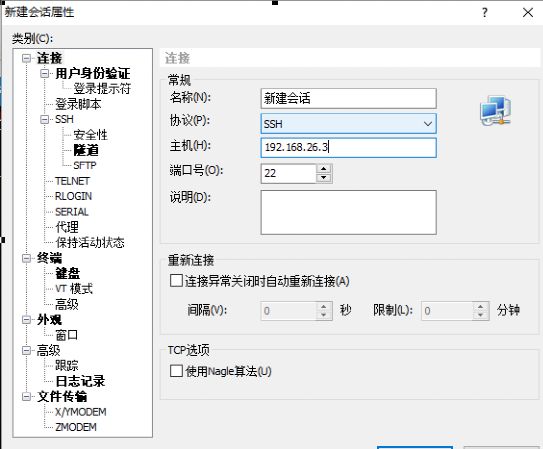543x449 pixels.
Task: Open 隧道 settings under SSH
Action: point(86,150)
